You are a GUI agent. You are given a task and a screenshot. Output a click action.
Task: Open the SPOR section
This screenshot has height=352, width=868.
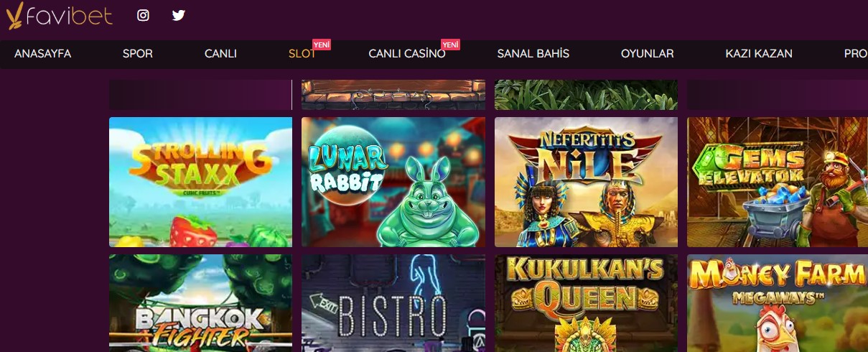[138, 54]
